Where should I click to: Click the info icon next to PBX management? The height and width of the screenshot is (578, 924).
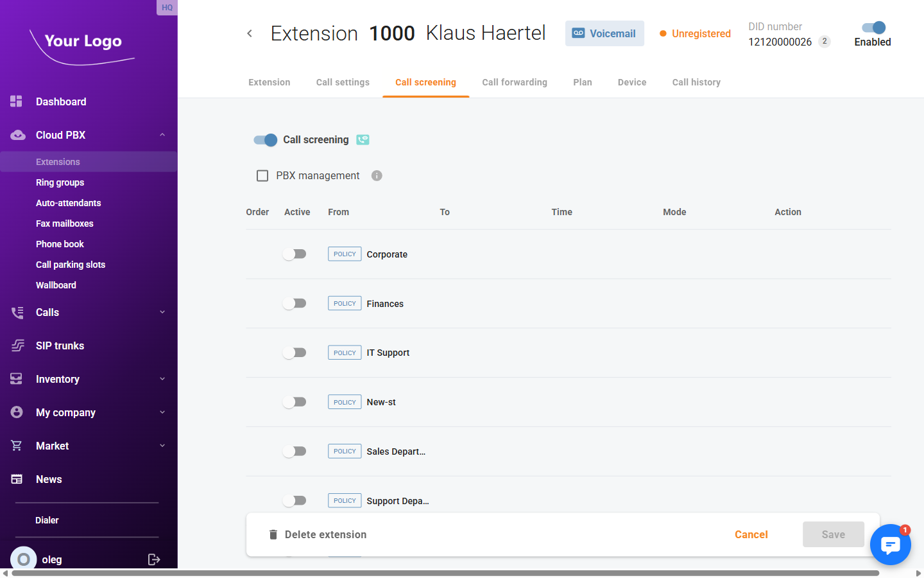pyautogui.click(x=377, y=176)
